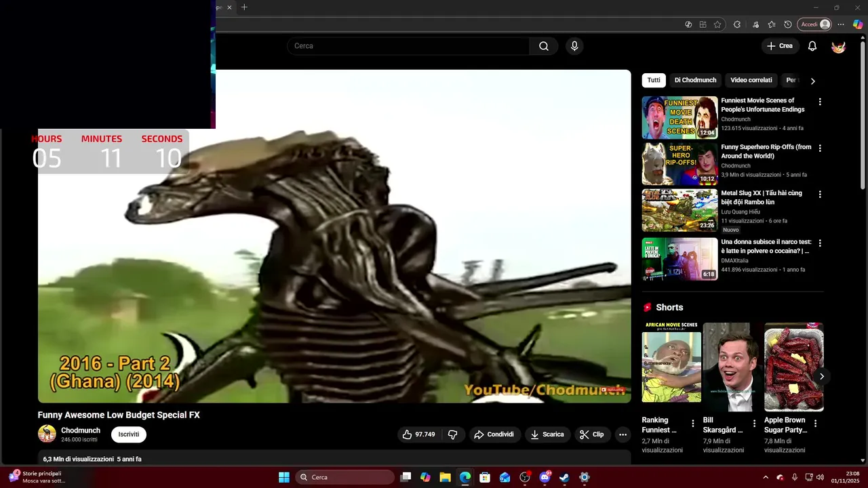This screenshot has width=868, height=488.
Task: Open browser extensions puzzle icon
Action: point(737,24)
